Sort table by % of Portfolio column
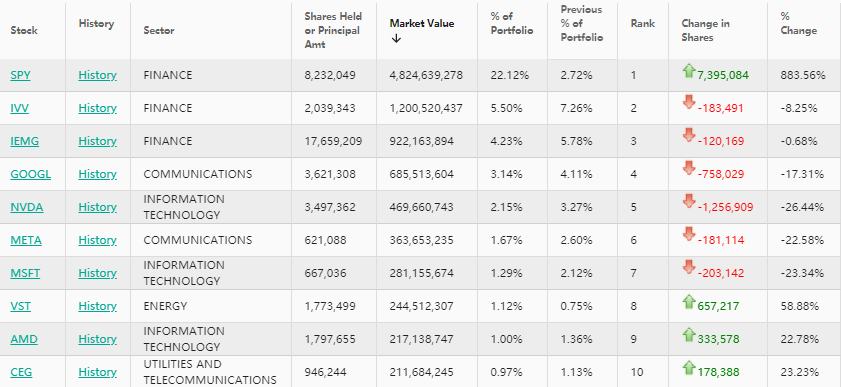 click(x=512, y=24)
